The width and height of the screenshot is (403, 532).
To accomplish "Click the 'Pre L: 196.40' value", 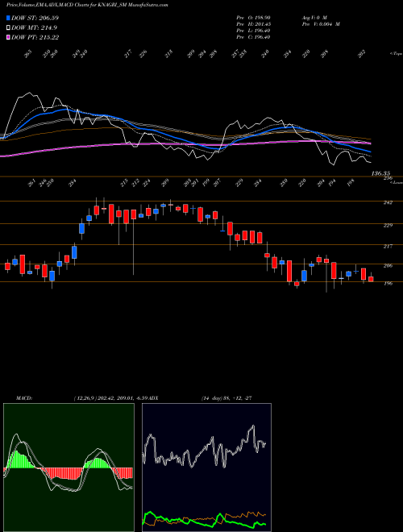I will pyautogui.click(x=253, y=31).
